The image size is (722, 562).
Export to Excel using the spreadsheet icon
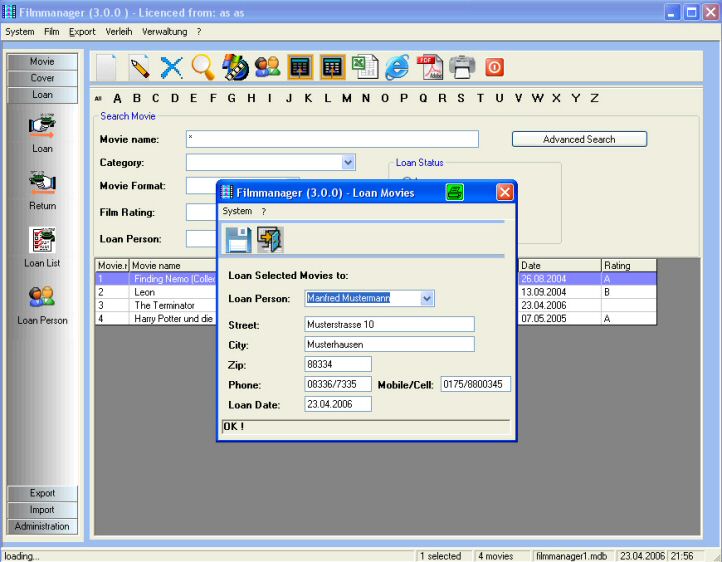pos(365,68)
